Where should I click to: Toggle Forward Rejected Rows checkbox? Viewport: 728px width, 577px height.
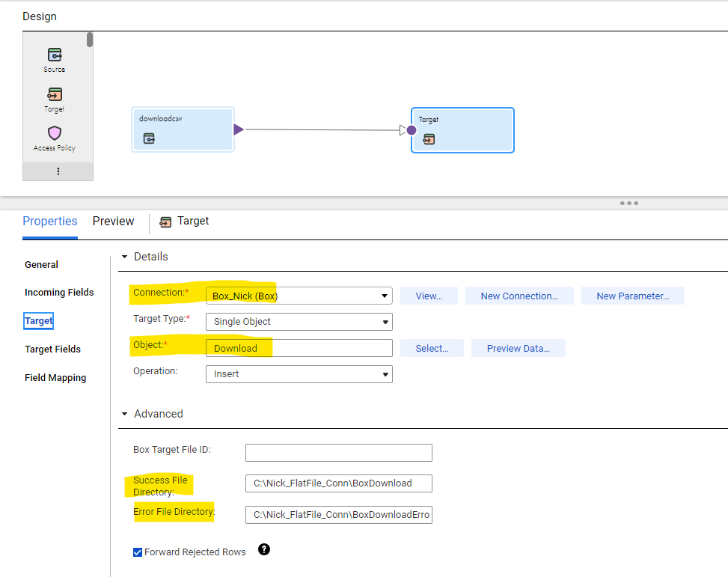coord(138,552)
